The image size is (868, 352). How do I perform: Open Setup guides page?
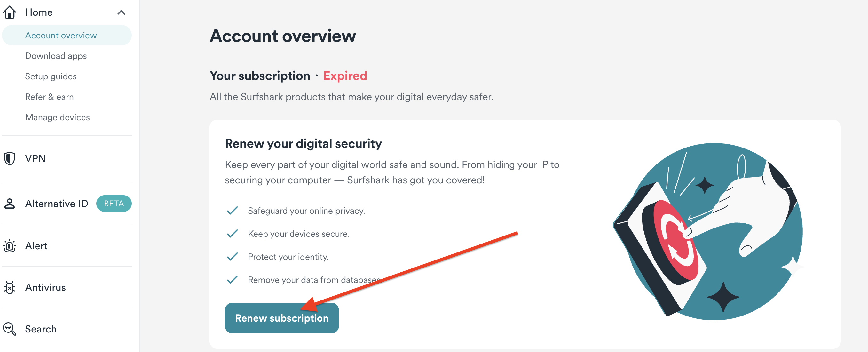pos(51,76)
